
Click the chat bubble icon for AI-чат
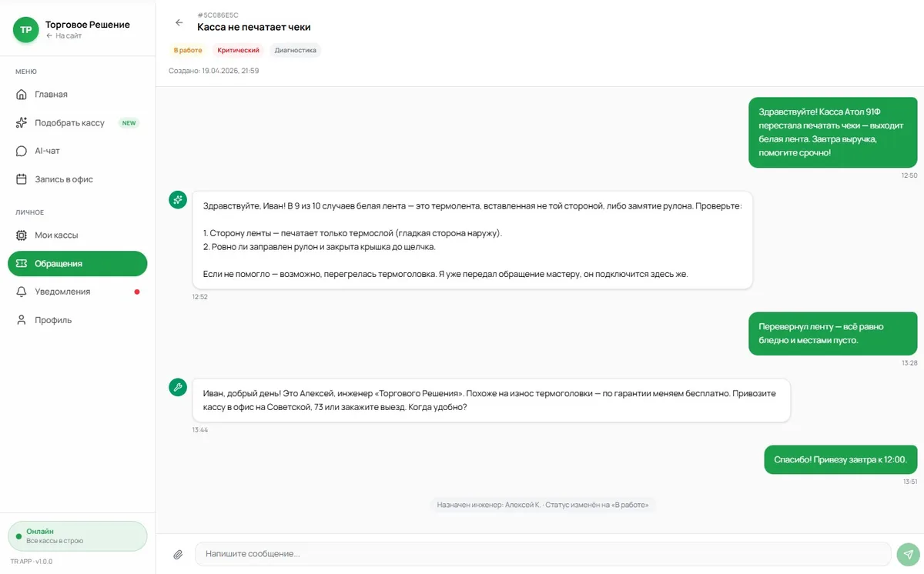tap(22, 151)
